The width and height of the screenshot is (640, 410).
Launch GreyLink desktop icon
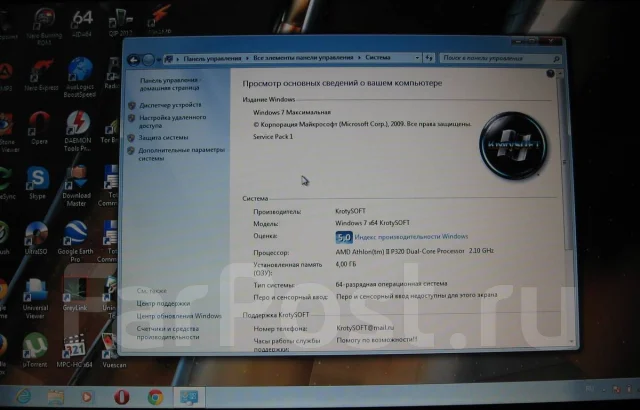tap(75, 294)
